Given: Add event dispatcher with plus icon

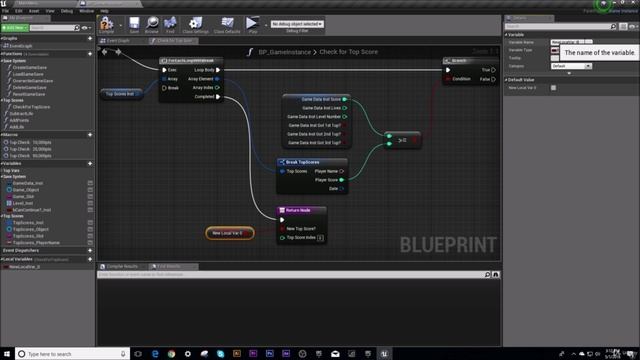Looking at the screenshot, I should (x=90, y=251).
